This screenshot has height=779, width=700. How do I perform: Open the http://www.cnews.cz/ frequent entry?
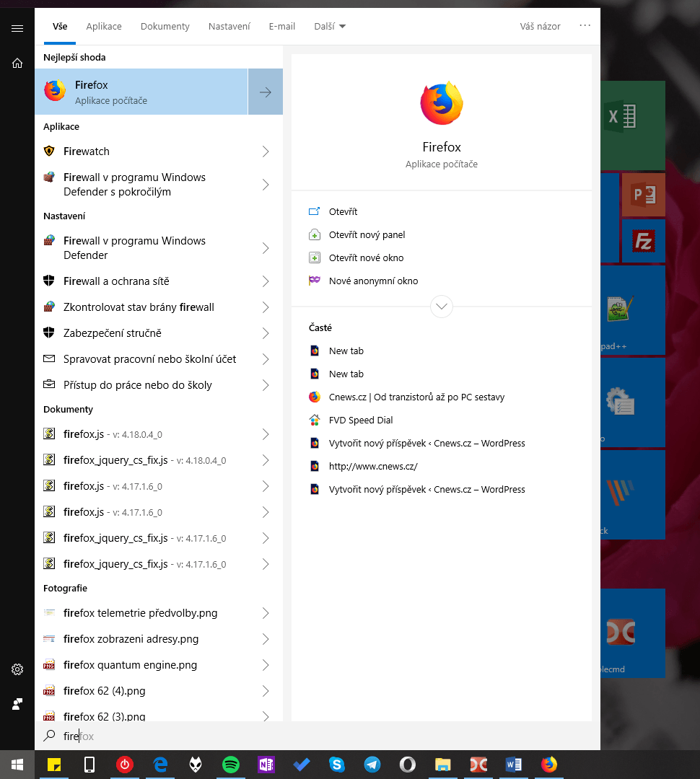pos(442,467)
